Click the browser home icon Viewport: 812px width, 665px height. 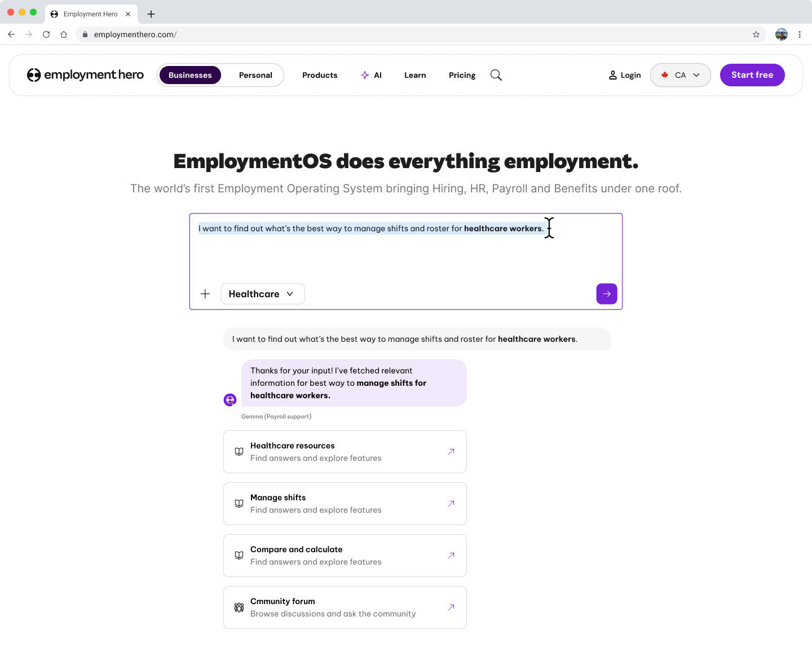click(64, 34)
